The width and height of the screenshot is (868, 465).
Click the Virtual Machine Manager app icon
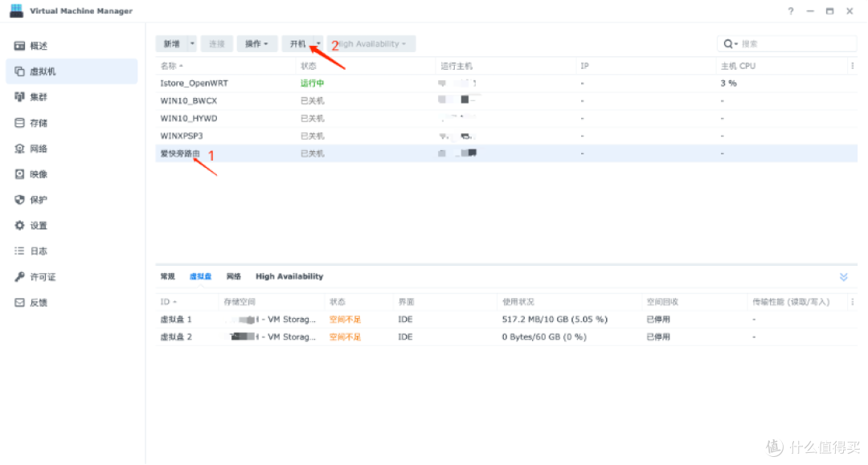[17, 10]
